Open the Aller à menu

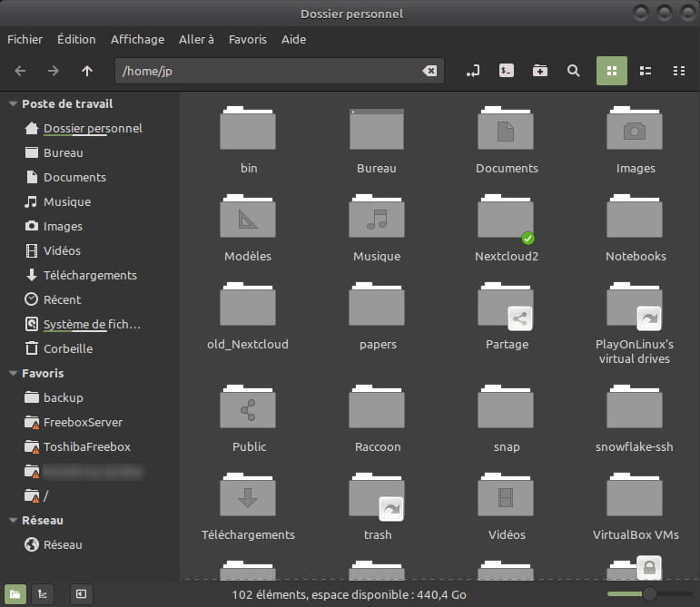coord(196,39)
